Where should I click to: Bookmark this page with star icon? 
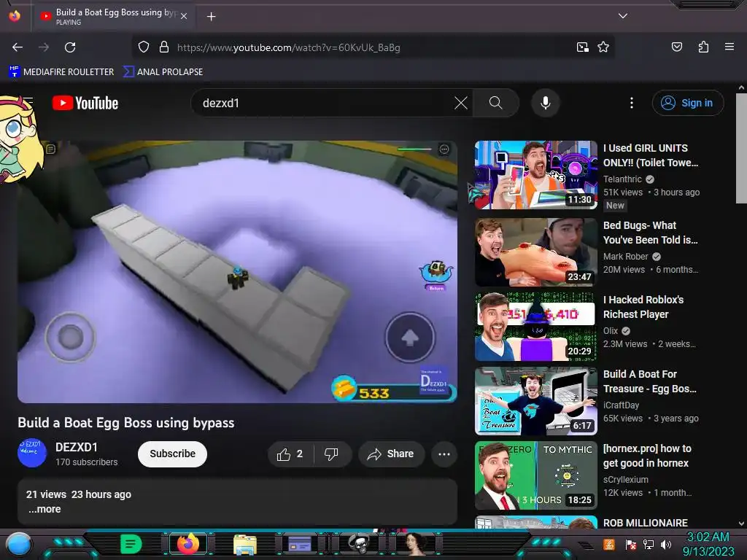(x=603, y=47)
